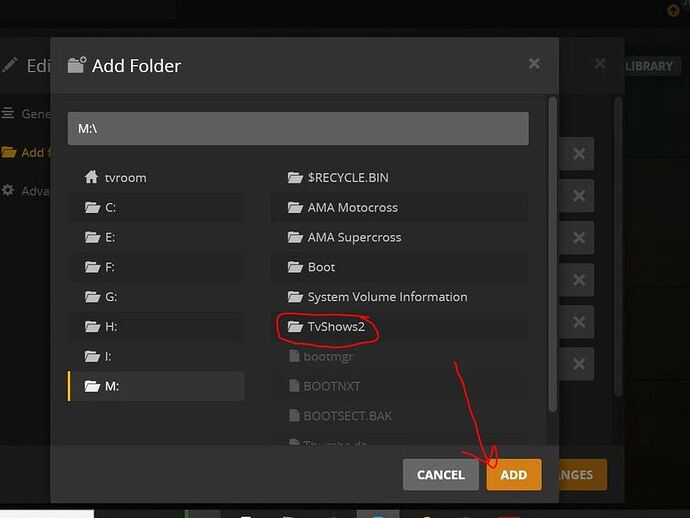Click folder icon next to C:
690x518 pixels.
[x=92, y=207]
